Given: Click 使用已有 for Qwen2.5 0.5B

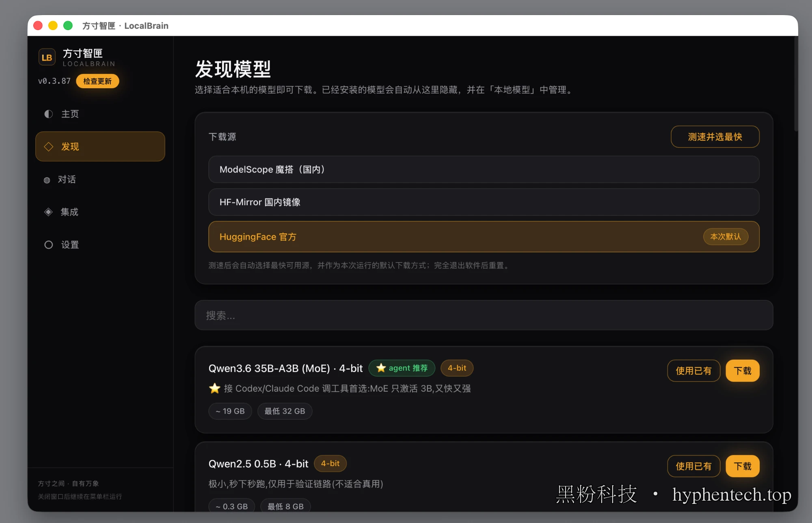Looking at the screenshot, I should 693,466.
